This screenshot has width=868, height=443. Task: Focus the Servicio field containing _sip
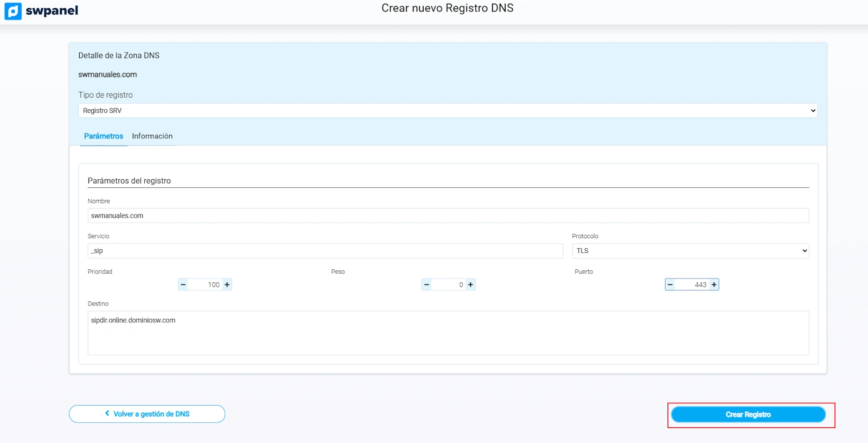coord(325,251)
